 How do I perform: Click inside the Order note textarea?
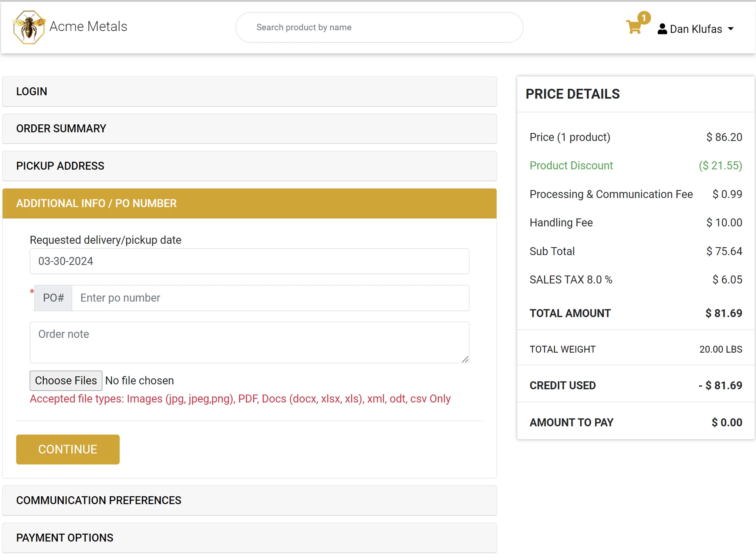tap(249, 342)
